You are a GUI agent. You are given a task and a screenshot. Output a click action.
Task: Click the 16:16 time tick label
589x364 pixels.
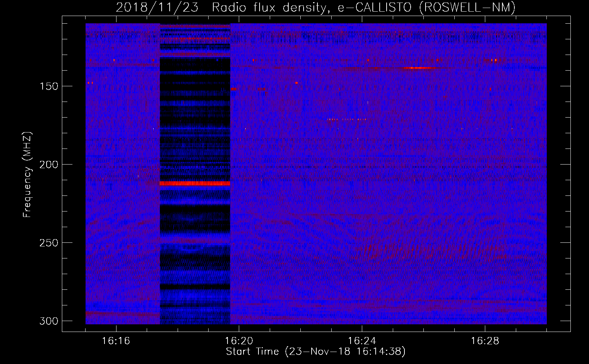tap(116, 341)
